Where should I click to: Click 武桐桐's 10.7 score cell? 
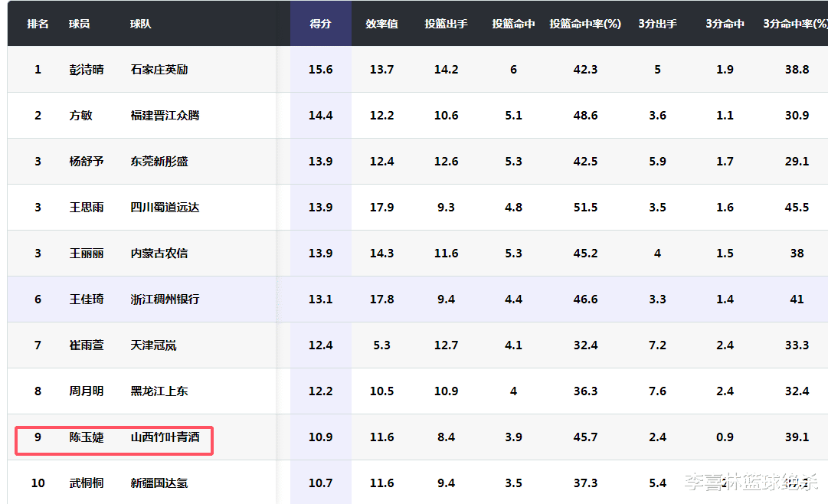tap(320, 483)
